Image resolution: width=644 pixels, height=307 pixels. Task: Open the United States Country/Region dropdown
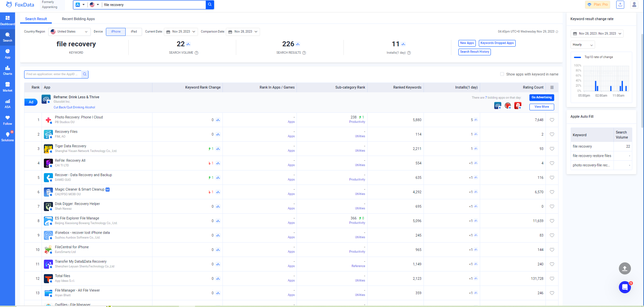69,32
